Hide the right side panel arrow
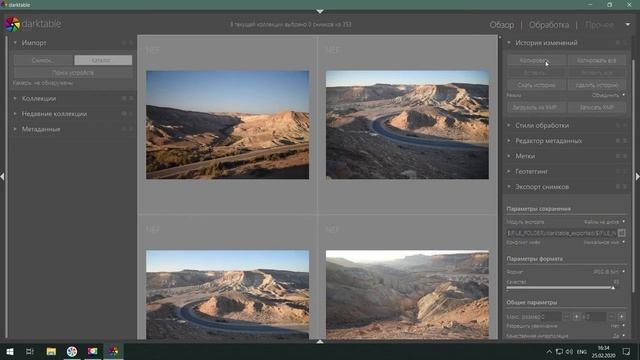The width and height of the screenshot is (640, 360). tap(637, 177)
